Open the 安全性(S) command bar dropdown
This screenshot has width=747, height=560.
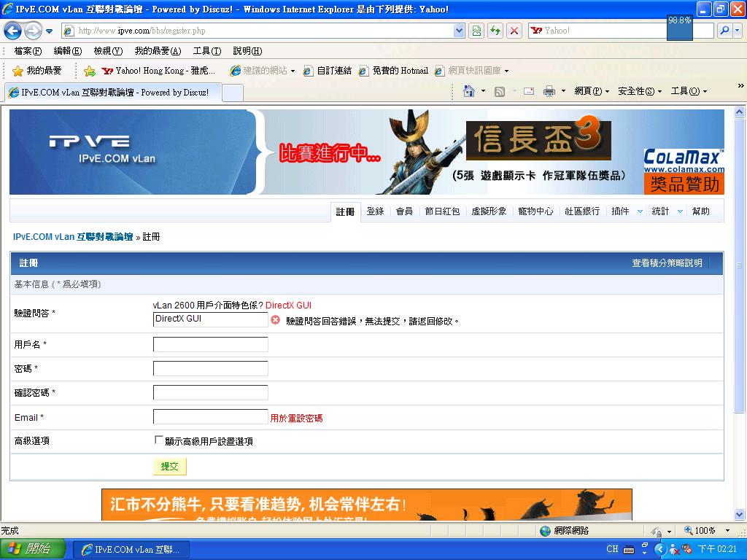(640, 91)
